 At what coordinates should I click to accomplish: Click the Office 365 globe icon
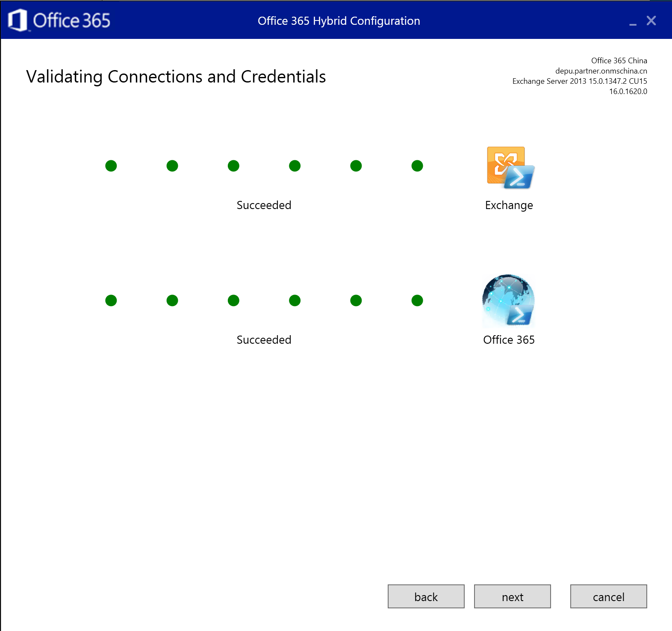509,301
